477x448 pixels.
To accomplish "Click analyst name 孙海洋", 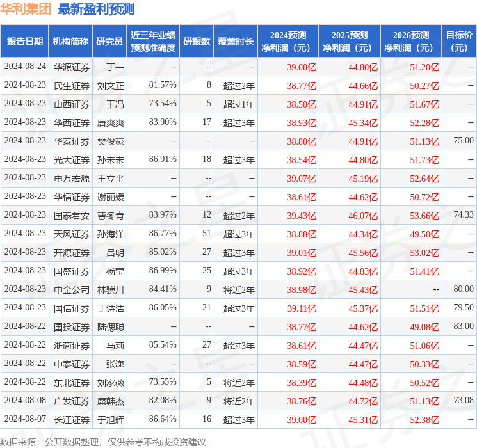I will click(x=111, y=234).
